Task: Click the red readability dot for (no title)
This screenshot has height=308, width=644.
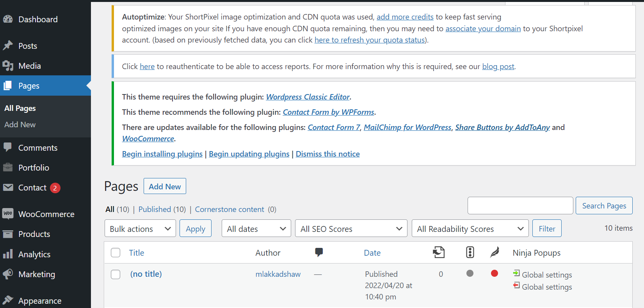Action: tap(495, 273)
